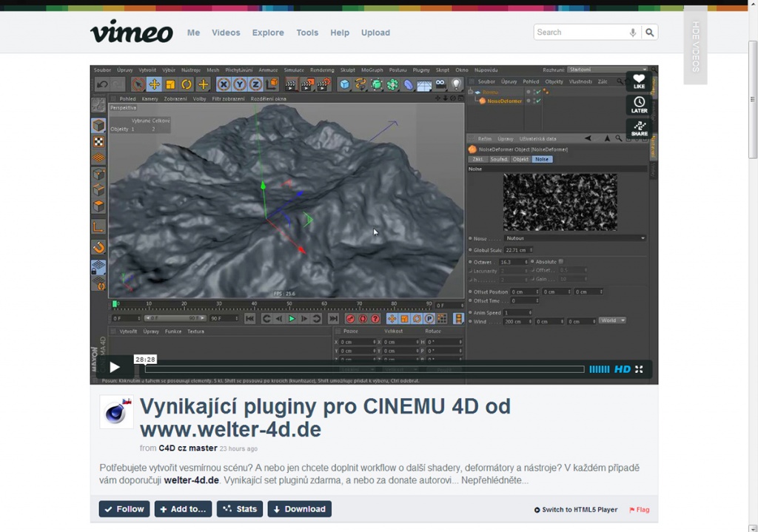Open the Soubor menu in Cinema 4D
This screenshot has width=758, height=532.
tap(102, 70)
